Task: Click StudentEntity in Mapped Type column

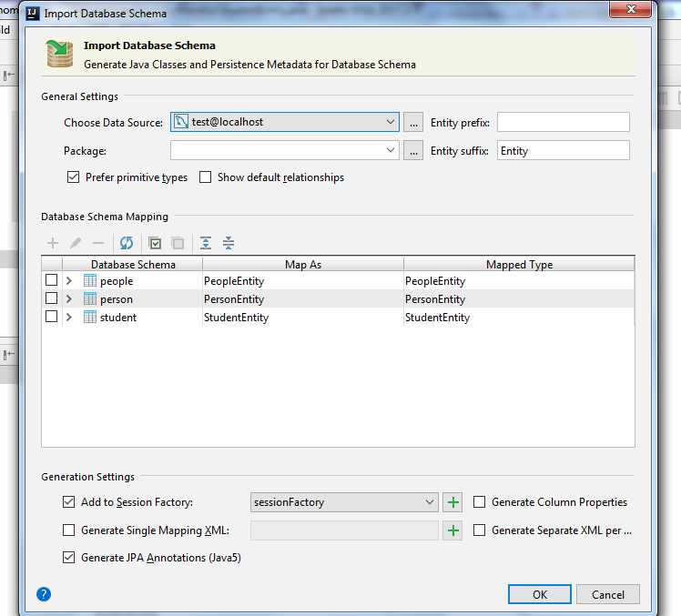Action: [437, 318]
